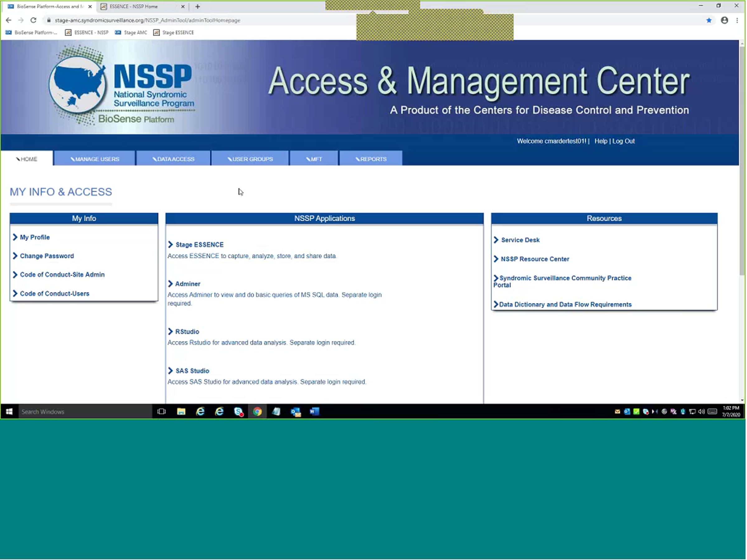
Task: Close the BioSense Platform tab
Action: (x=90, y=7)
